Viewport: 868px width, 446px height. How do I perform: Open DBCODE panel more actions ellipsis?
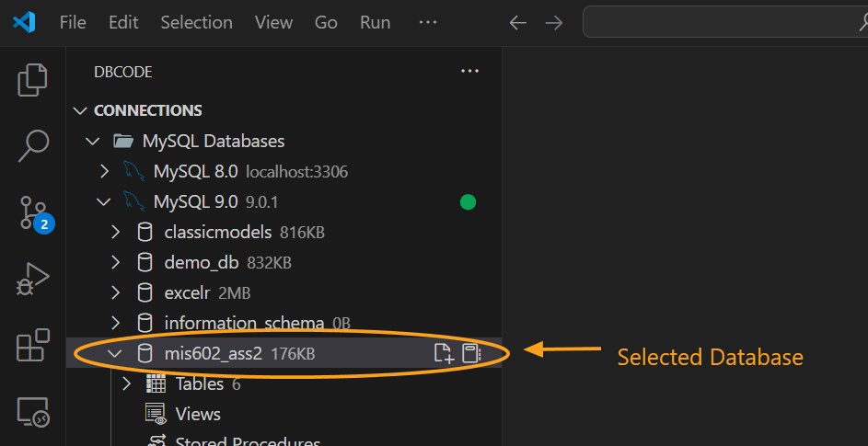click(x=469, y=71)
